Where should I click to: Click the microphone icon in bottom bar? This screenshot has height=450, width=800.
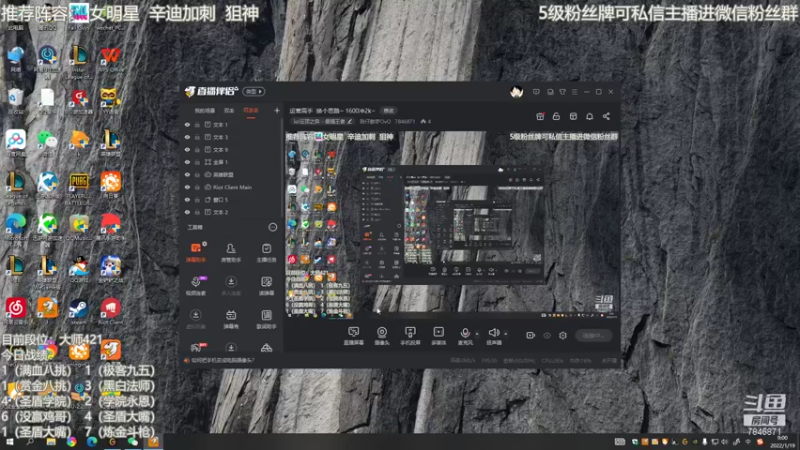point(465,333)
